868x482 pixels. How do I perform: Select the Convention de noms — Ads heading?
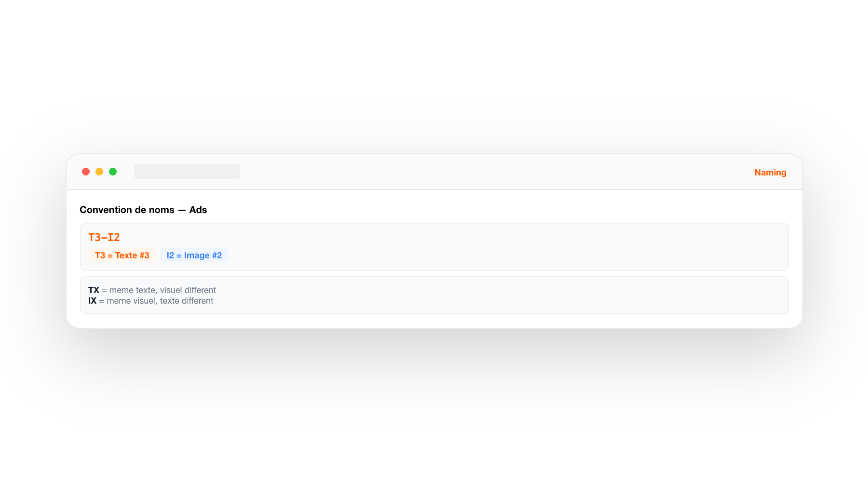tap(143, 210)
